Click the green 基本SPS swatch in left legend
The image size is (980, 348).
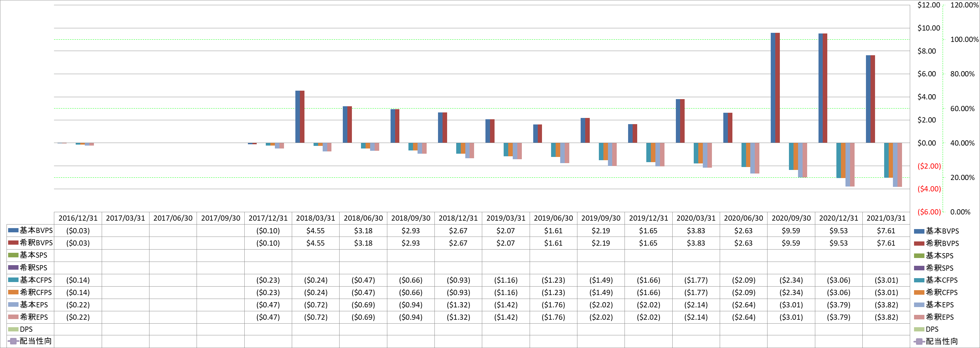click(13, 255)
